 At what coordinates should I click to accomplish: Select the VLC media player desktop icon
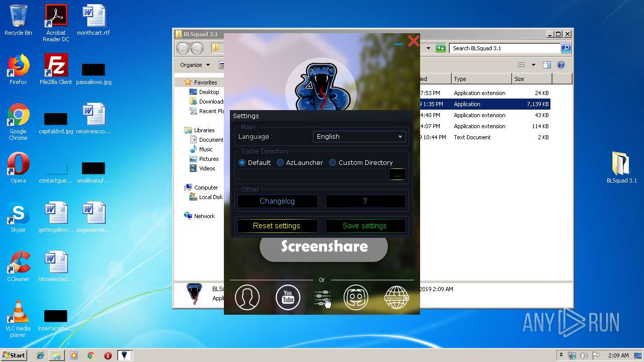[x=18, y=319]
